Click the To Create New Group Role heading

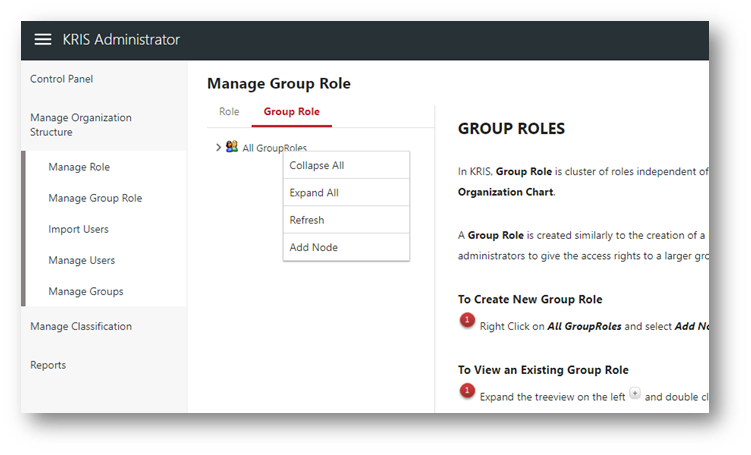click(x=530, y=299)
